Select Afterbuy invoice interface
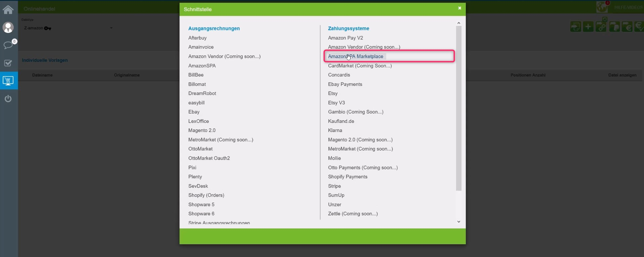The height and width of the screenshot is (257, 644). click(197, 38)
